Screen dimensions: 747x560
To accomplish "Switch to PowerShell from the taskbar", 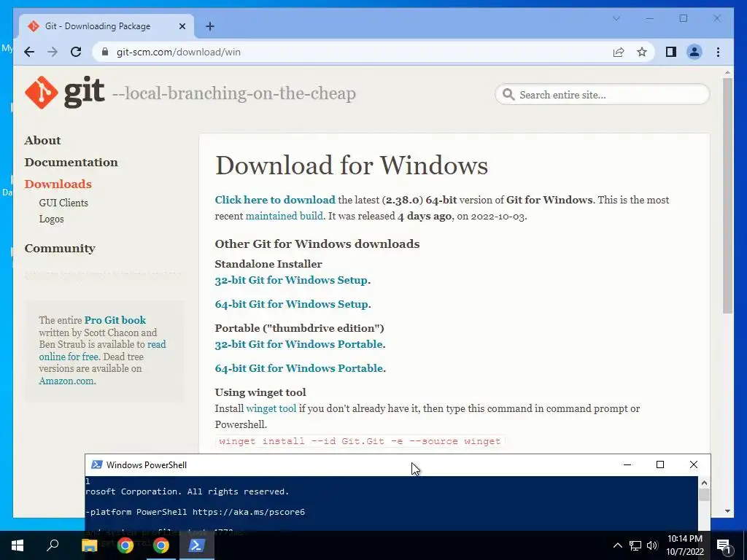I will [197, 545].
